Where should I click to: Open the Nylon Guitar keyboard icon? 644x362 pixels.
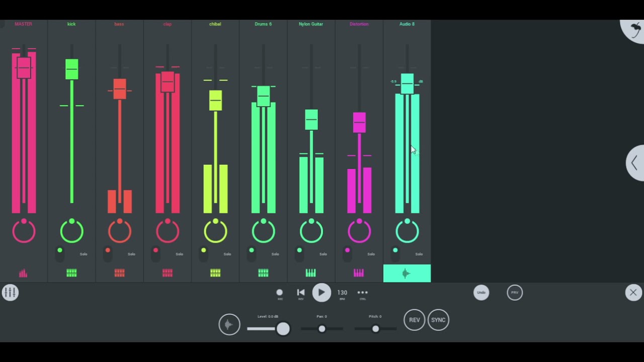point(311,273)
